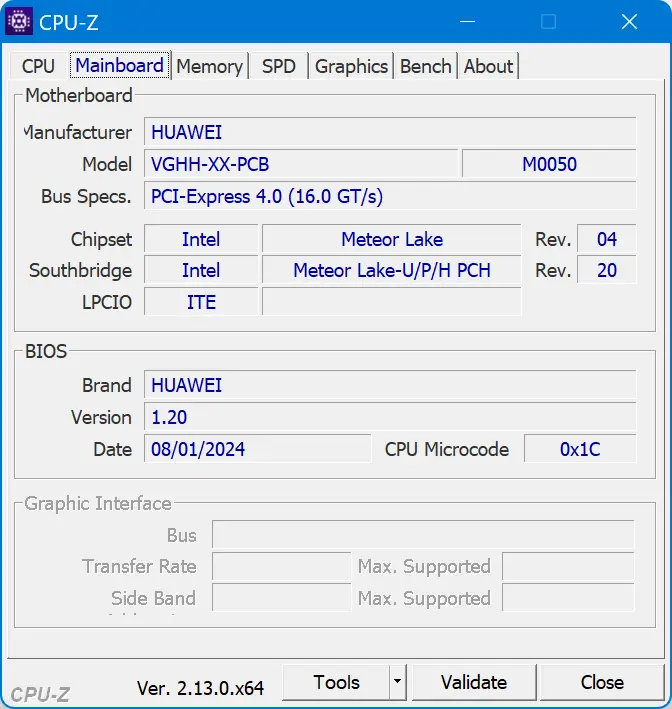Open the About tab
672x709 pixels.
(x=488, y=66)
